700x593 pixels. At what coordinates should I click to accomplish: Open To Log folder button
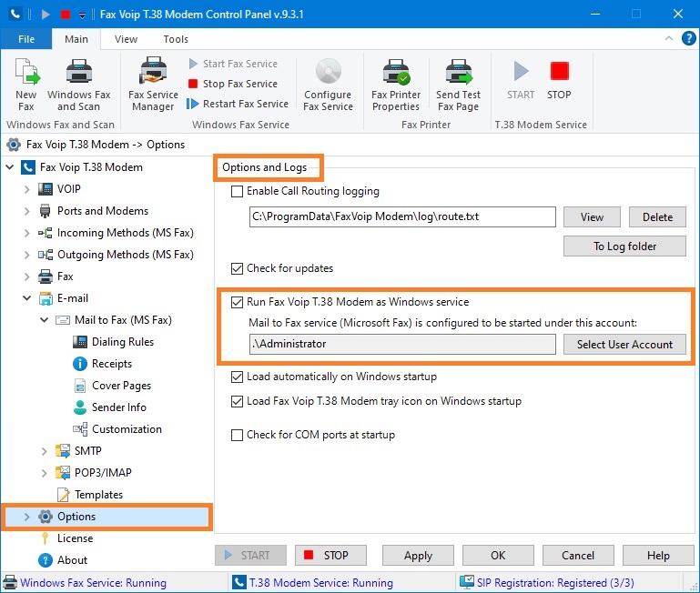click(x=624, y=246)
